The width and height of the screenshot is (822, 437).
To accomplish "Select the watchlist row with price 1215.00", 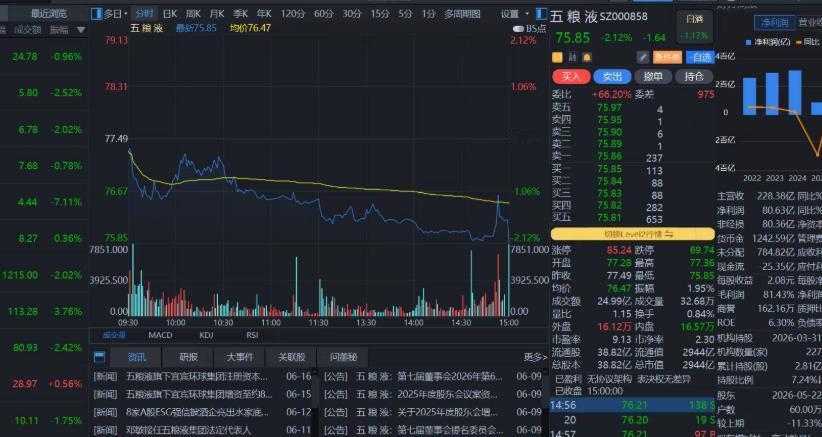I will coord(44,275).
